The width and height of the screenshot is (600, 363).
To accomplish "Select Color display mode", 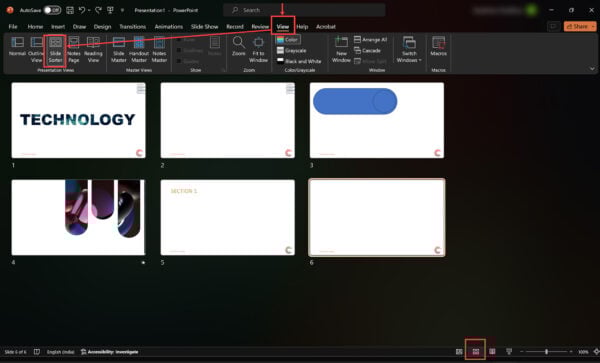I will (x=288, y=40).
